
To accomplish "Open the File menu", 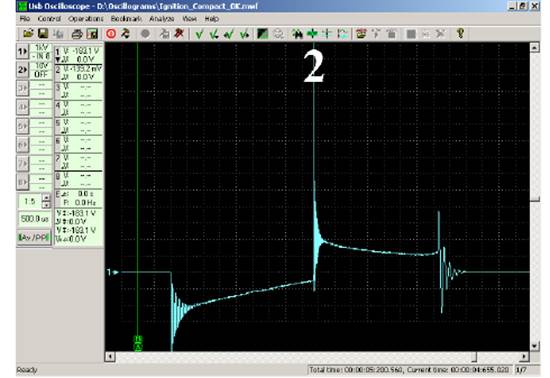I will pos(25,19).
